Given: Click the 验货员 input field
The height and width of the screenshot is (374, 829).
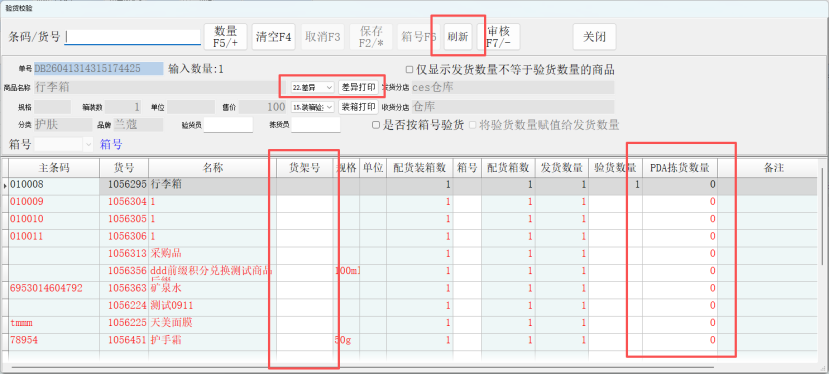Looking at the screenshot, I should tap(228, 125).
